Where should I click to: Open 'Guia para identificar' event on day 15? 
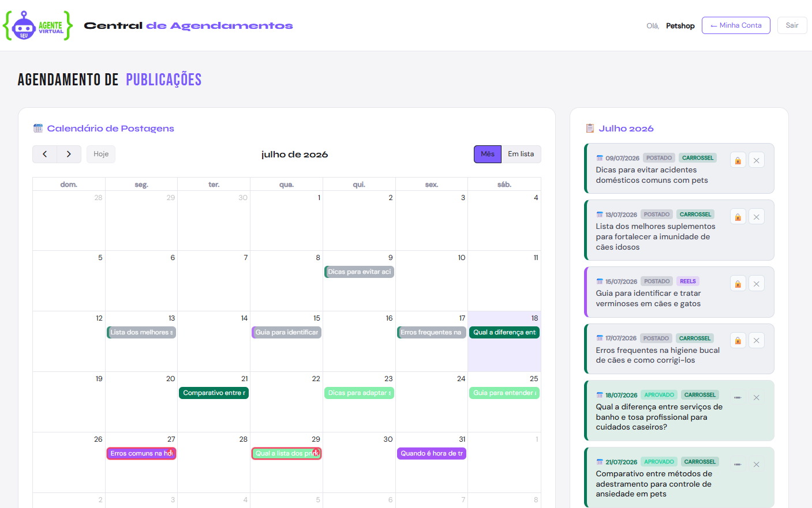[286, 332]
